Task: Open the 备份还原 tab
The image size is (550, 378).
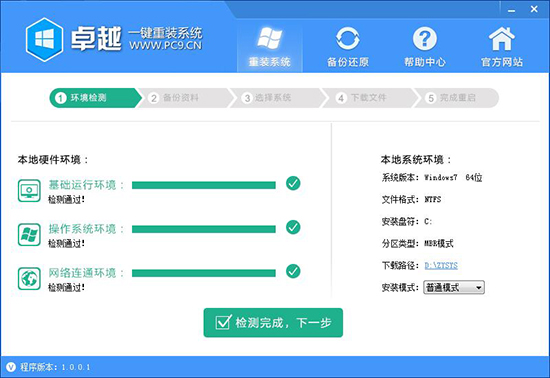Action: pos(348,46)
